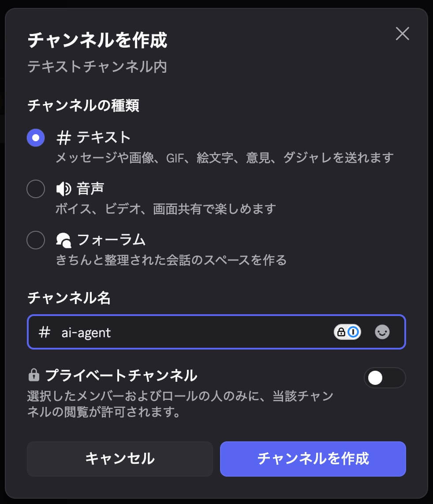Click the forum speech-bubble icon
This screenshot has height=504, width=433.
pos(64,240)
